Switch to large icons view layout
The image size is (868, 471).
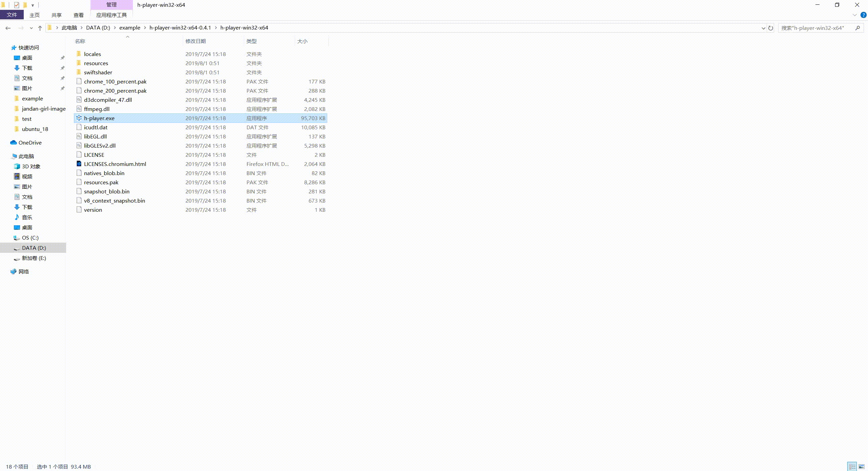point(862,467)
